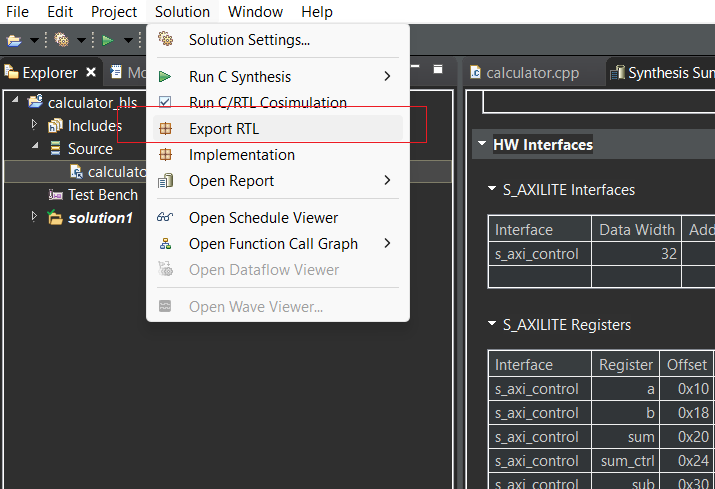Click the Offset column header
Viewport: 715px width, 489px height.
[x=687, y=364]
